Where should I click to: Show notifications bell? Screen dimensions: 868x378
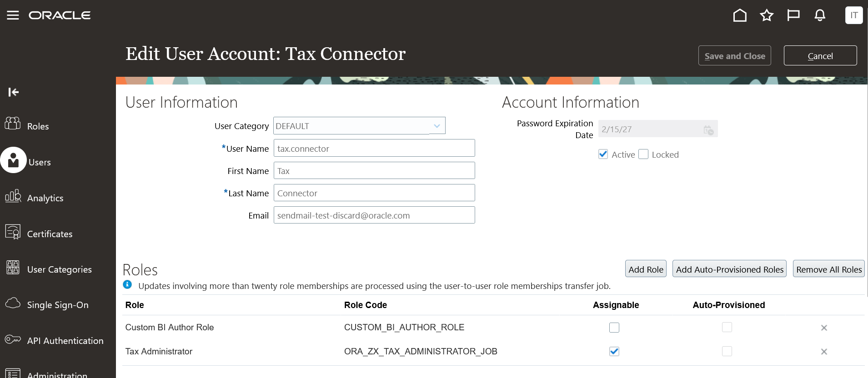pos(820,15)
